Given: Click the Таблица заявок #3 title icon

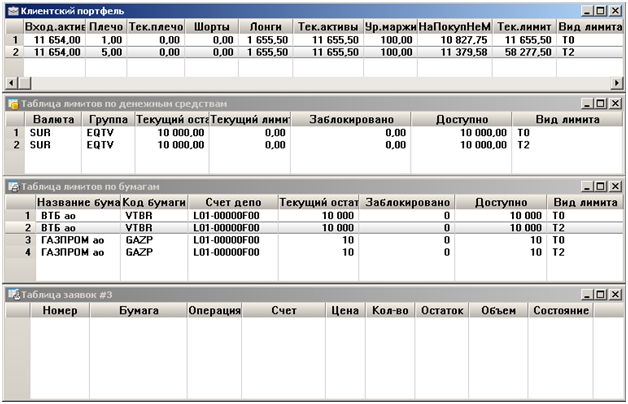Looking at the screenshot, I should [x=13, y=294].
